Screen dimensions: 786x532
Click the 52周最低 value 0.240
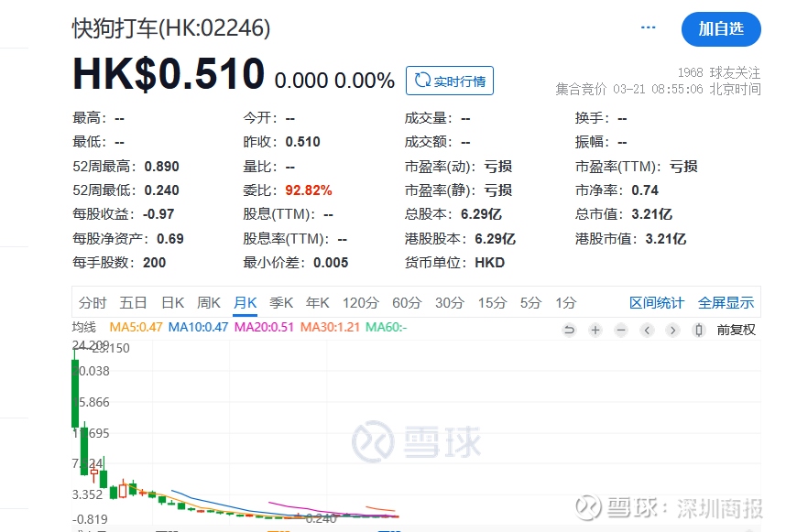(161, 190)
